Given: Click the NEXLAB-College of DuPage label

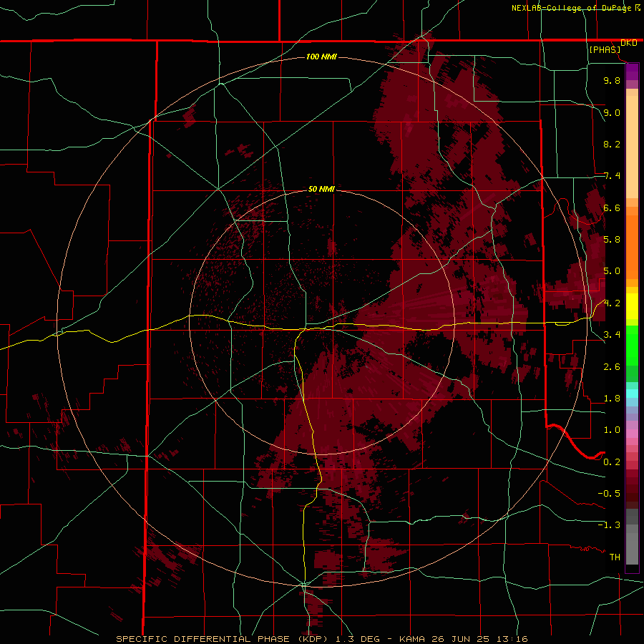Looking at the screenshot, I should point(572,8).
